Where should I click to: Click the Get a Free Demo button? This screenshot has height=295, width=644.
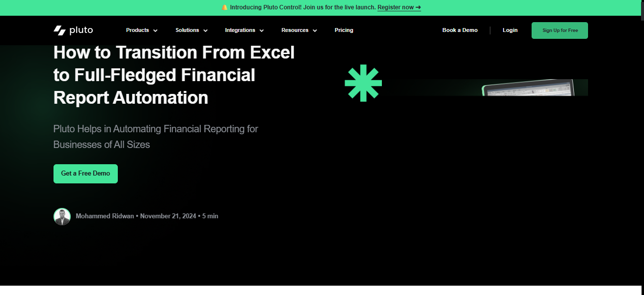point(85,174)
